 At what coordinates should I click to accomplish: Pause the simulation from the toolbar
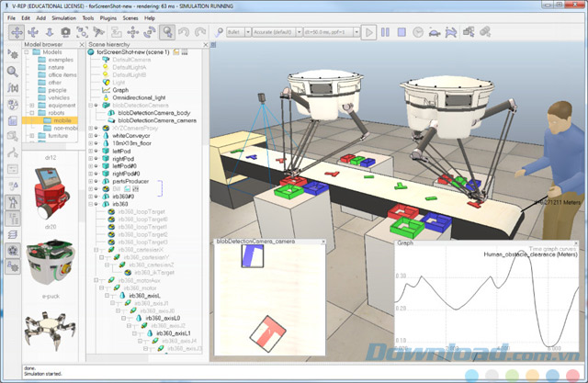[x=384, y=32]
